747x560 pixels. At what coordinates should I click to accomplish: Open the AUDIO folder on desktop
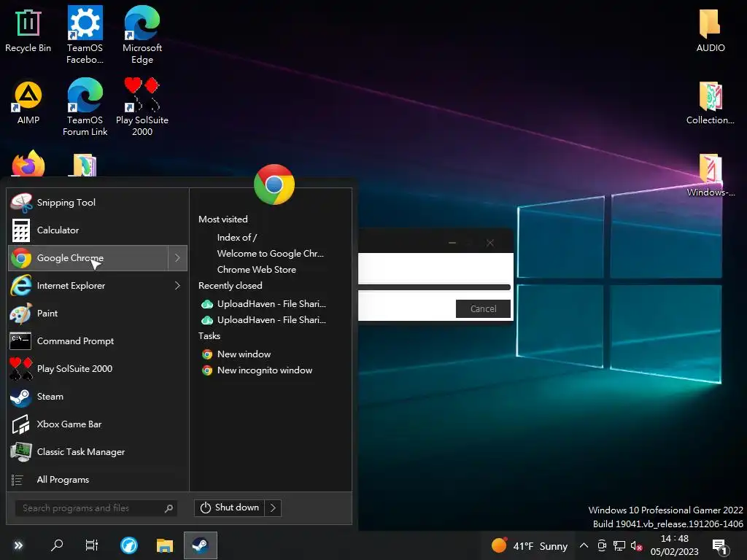click(x=710, y=31)
